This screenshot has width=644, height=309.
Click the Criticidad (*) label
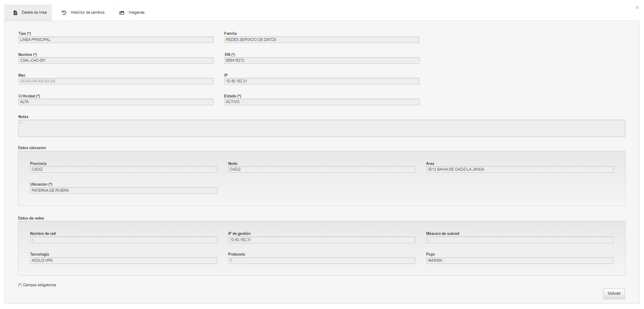tap(29, 96)
